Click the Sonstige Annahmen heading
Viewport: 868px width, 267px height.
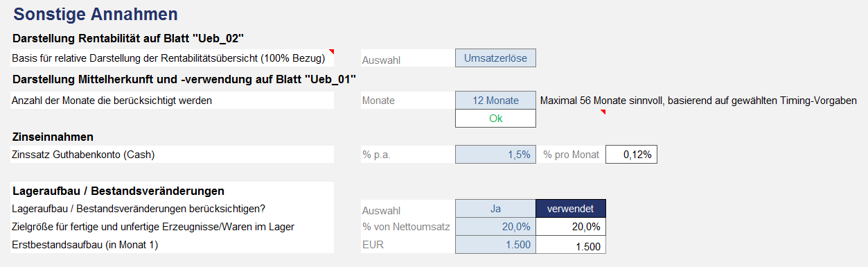pyautogui.click(x=96, y=13)
